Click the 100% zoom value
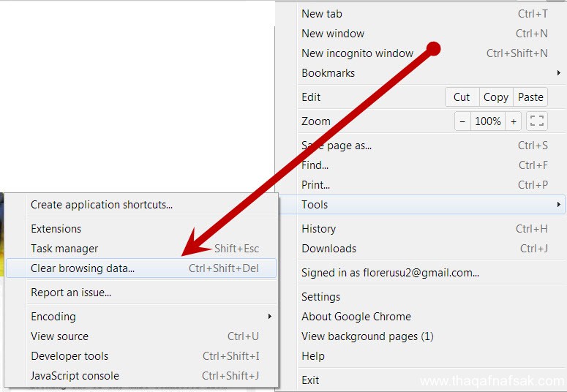Screen dimensions: 567x392 [x=488, y=121]
